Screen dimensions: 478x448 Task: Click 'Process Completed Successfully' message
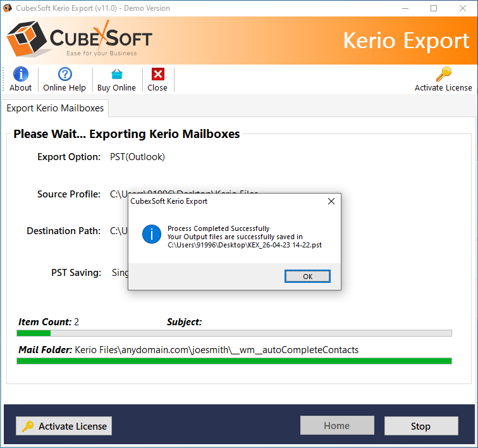tap(218, 228)
